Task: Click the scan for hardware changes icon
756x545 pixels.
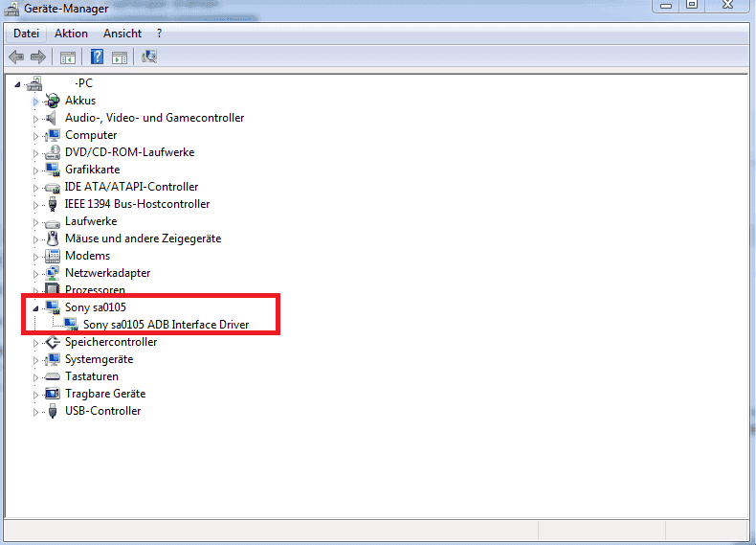Action: 149,57
